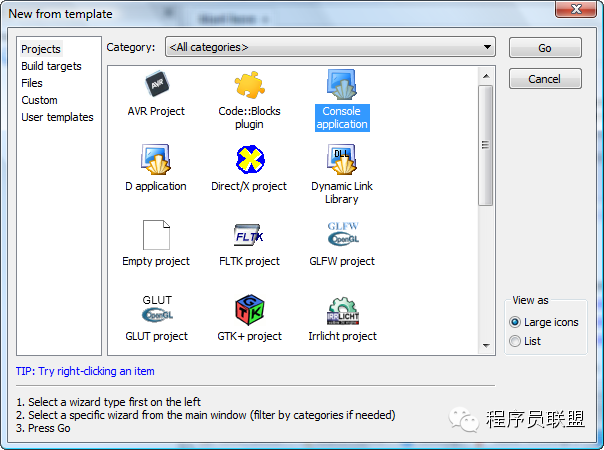This screenshot has height=450, width=604.
Task: Select the Console application icon
Action: pyautogui.click(x=342, y=84)
